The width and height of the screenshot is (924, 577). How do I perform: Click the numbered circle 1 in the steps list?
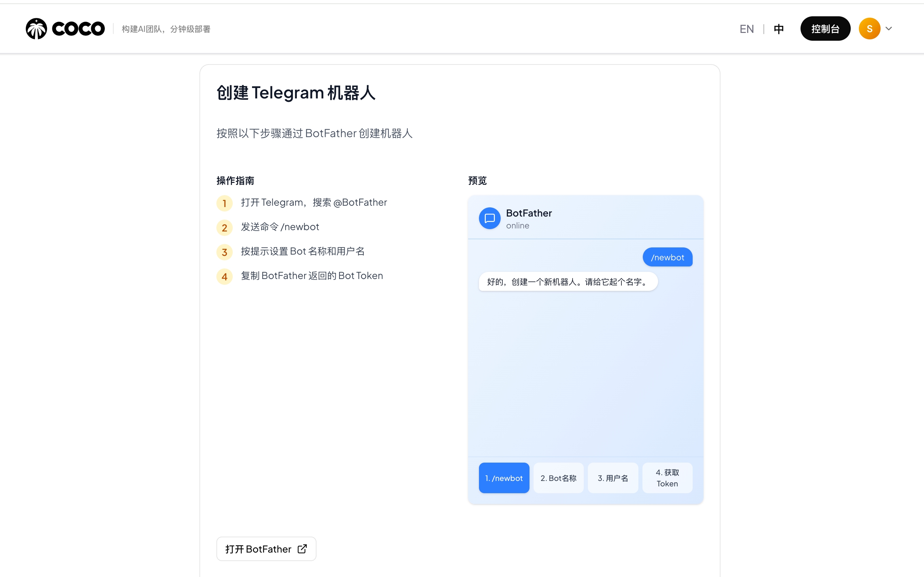click(x=225, y=203)
